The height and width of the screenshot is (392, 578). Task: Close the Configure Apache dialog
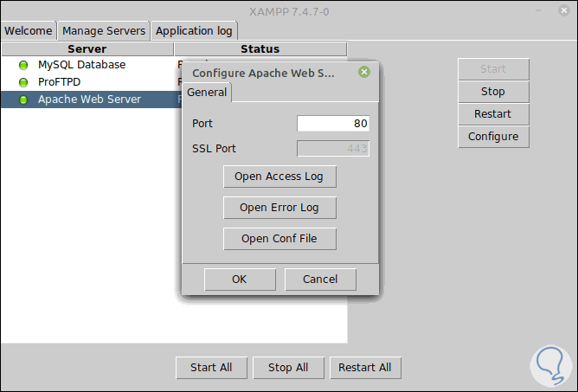click(364, 72)
